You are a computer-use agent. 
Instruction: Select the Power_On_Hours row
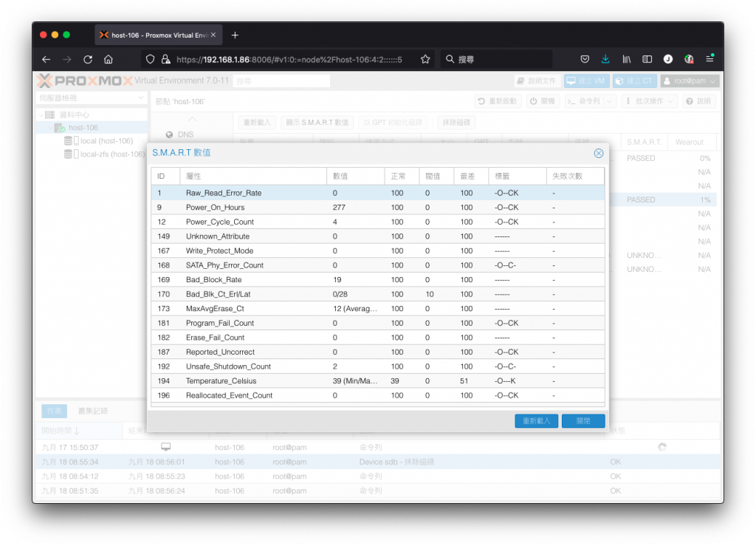378,208
